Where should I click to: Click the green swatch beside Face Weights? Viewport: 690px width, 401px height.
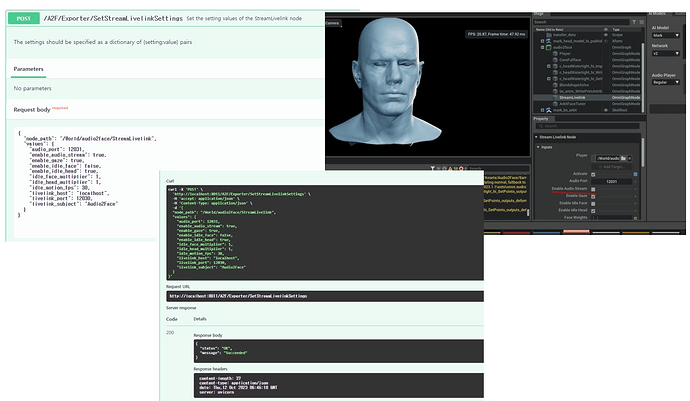coord(635,218)
